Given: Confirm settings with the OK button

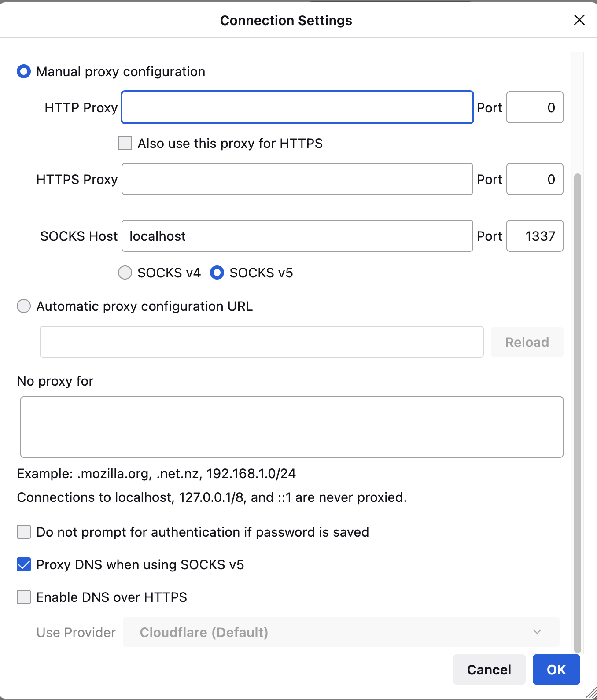Looking at the screenshot, I should 556,670.
